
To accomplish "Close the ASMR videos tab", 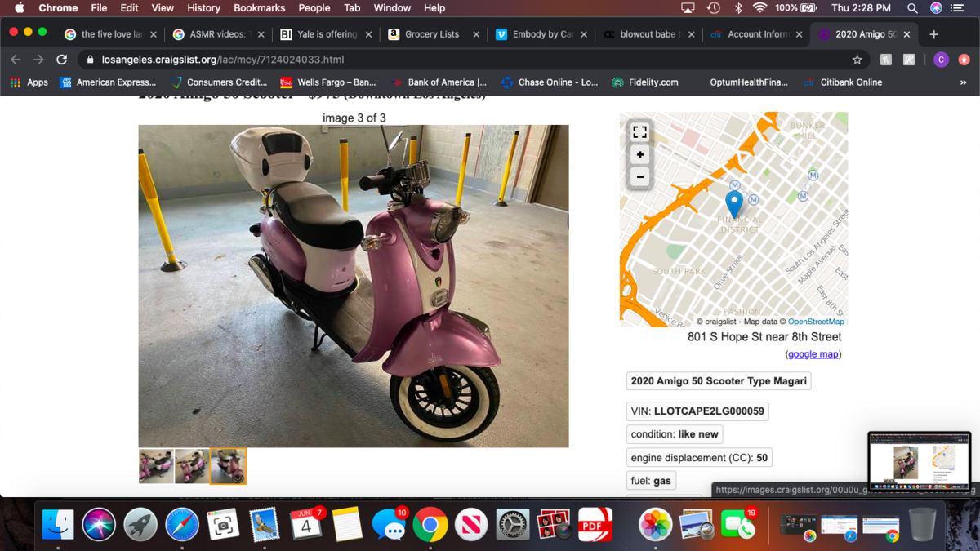I will 261,34.
